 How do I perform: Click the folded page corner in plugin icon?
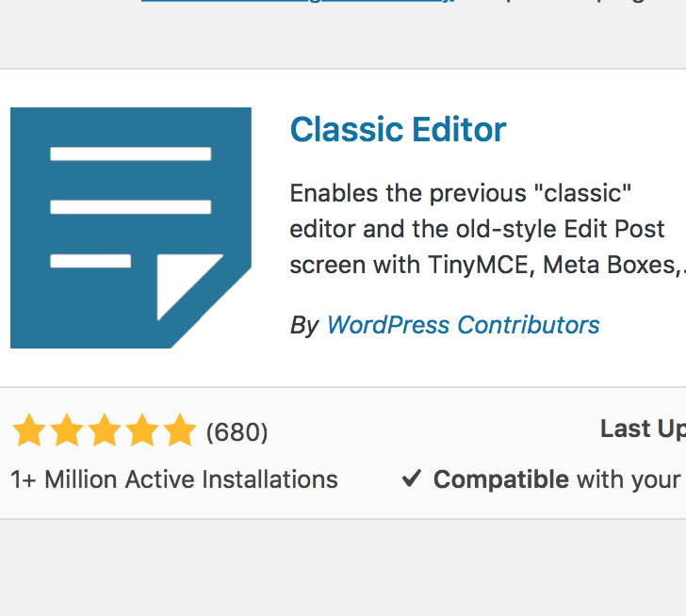[x=190, y=286]
